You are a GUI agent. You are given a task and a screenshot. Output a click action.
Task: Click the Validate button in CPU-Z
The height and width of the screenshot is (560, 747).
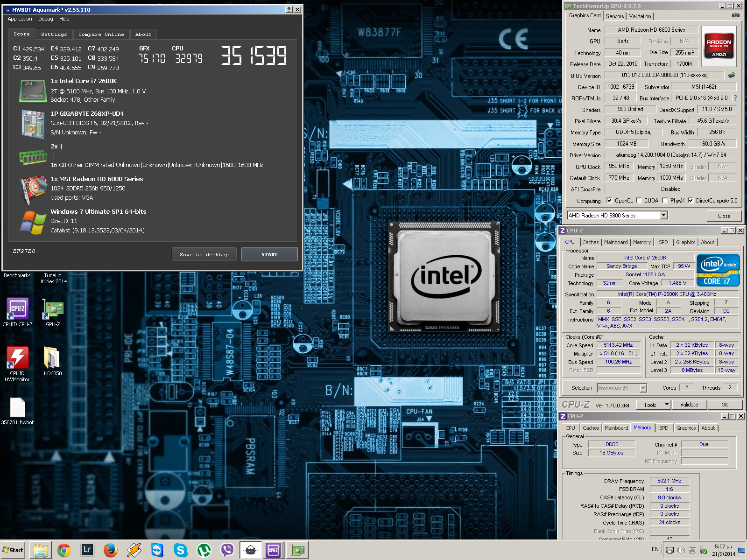coord(689,405)
